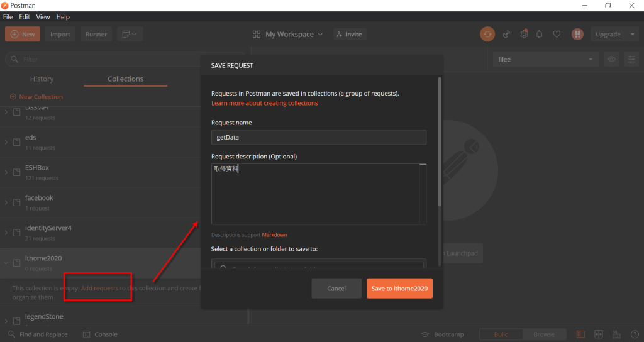Click the environment quick look eye icon

611,60
